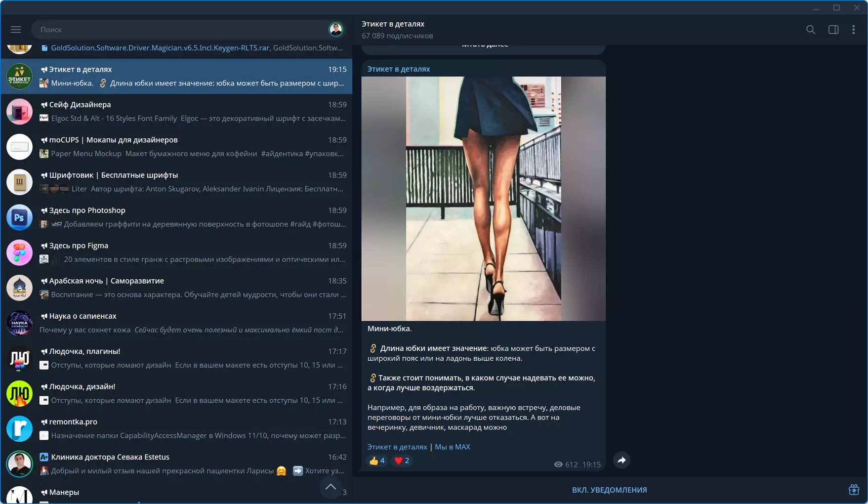
Task: Open Этикет в деталях channel avatar
Action: (19, 77)
